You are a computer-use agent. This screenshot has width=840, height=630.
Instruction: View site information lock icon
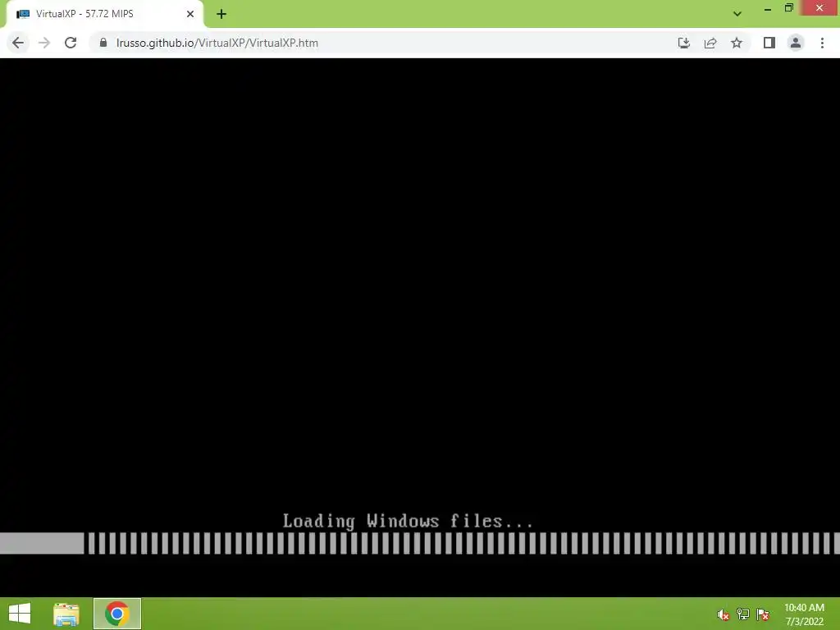coord(103,43)
